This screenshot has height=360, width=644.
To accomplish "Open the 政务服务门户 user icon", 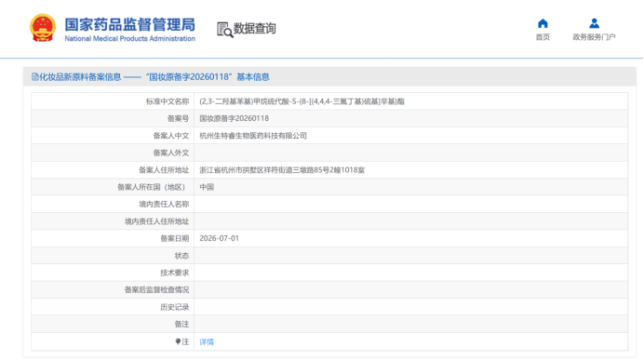I will (x=594, y=23).
